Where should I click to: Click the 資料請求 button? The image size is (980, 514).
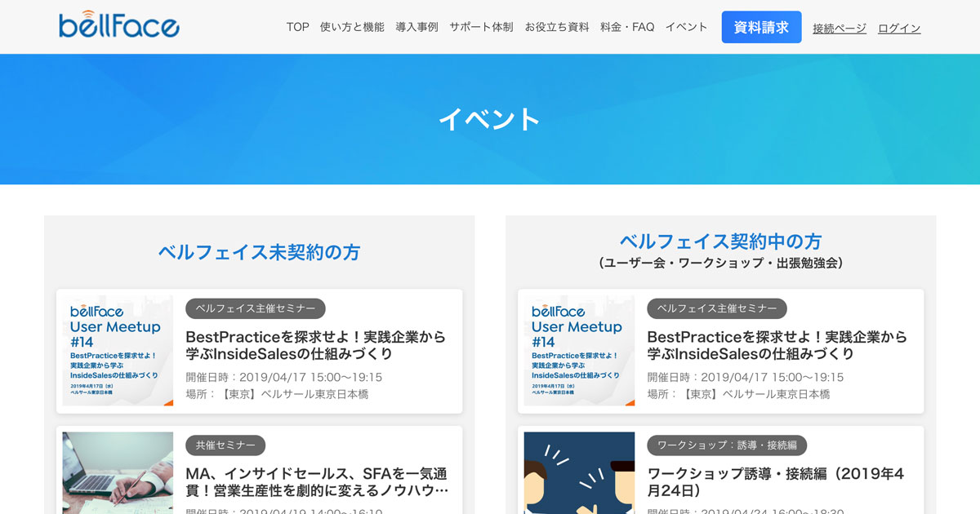coord(761,27)
